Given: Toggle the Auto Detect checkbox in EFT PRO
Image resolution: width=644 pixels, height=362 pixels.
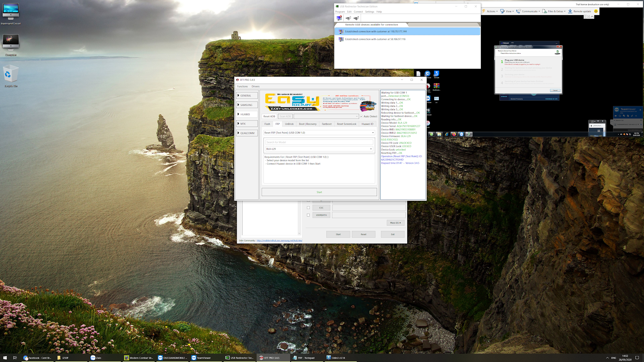Looking at the screenshot, I should pyautogui.click(x=361, y=116).
